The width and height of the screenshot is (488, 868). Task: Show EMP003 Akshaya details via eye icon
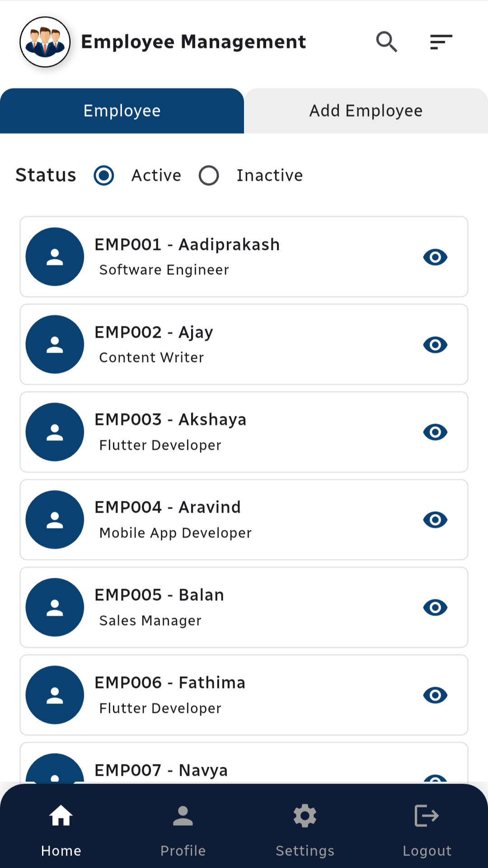(435, 432)
